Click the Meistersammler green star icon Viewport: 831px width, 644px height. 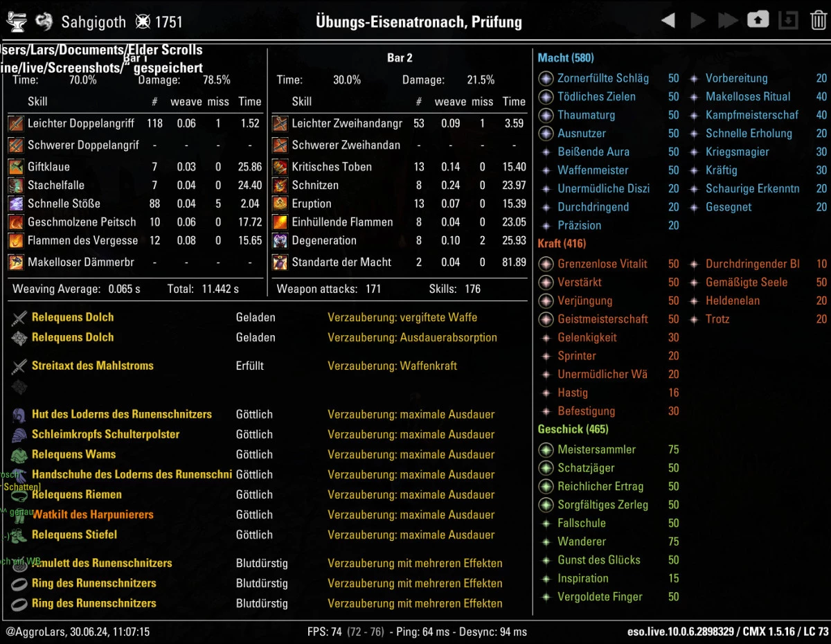pyautogui.click(x=546, y=449)
